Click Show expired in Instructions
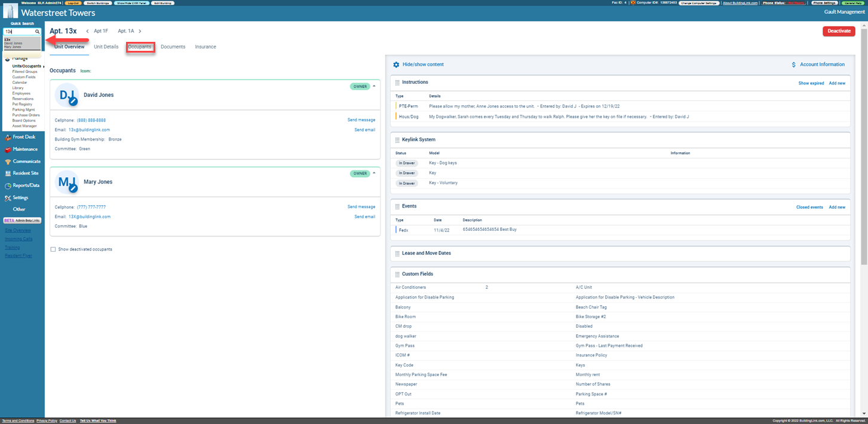Image resolution: width=868 pixels, height=424 pixels. [811, 83]
